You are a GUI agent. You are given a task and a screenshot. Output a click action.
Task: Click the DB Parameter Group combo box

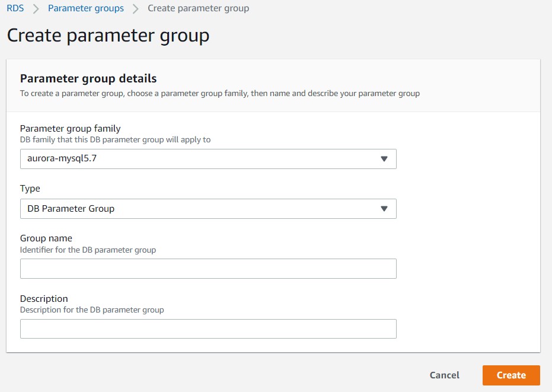point(208,208)
